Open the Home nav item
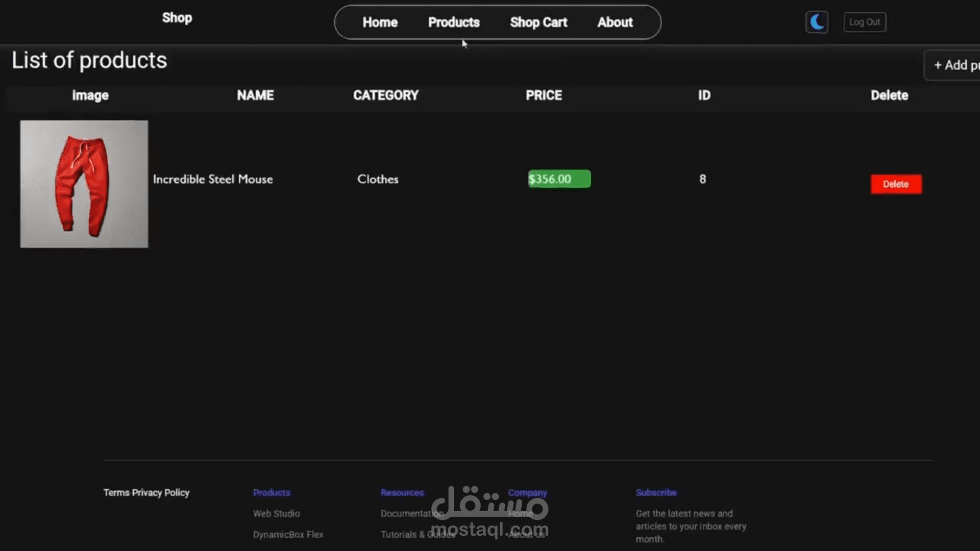Image resolution: width=980 pixels, height=551 pixels. 380,22
